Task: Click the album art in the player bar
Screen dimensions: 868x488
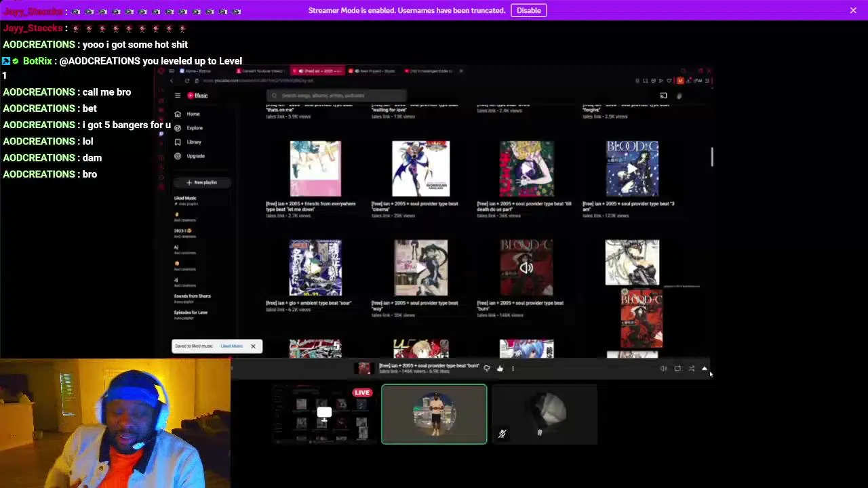Action: coord(365,368)
